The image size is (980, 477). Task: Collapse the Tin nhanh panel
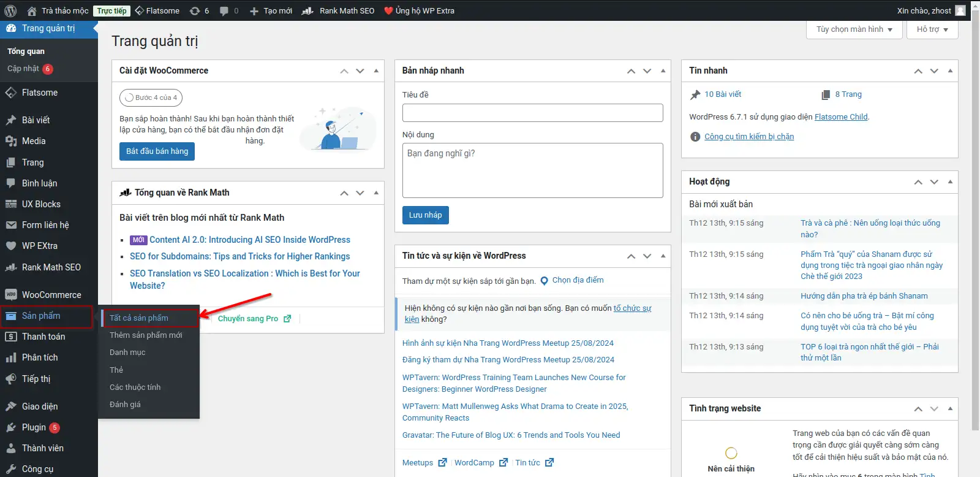950,71
